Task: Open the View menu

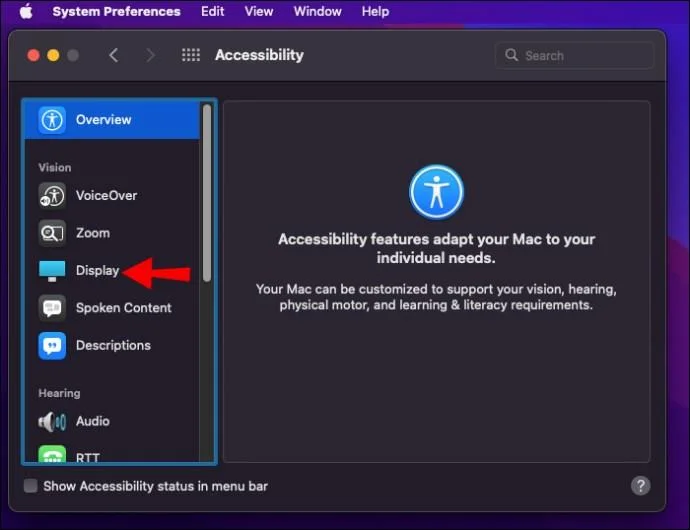Action: [x=259, y=11]
